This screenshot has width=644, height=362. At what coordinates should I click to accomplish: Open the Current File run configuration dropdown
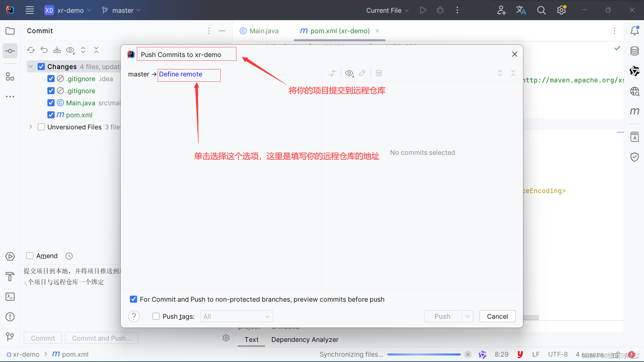click(387, 10)
